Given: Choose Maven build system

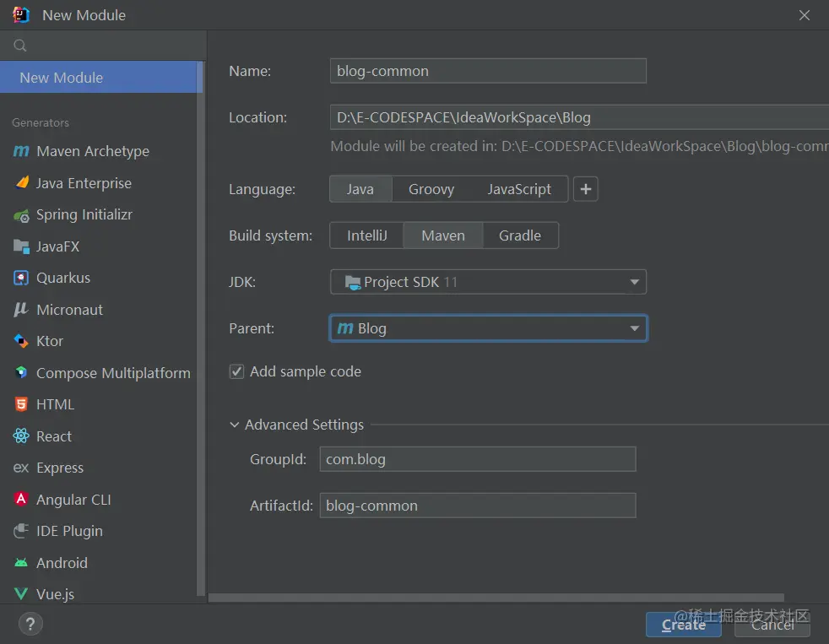Looking at the screenshot, I should (x=443, y=235).
